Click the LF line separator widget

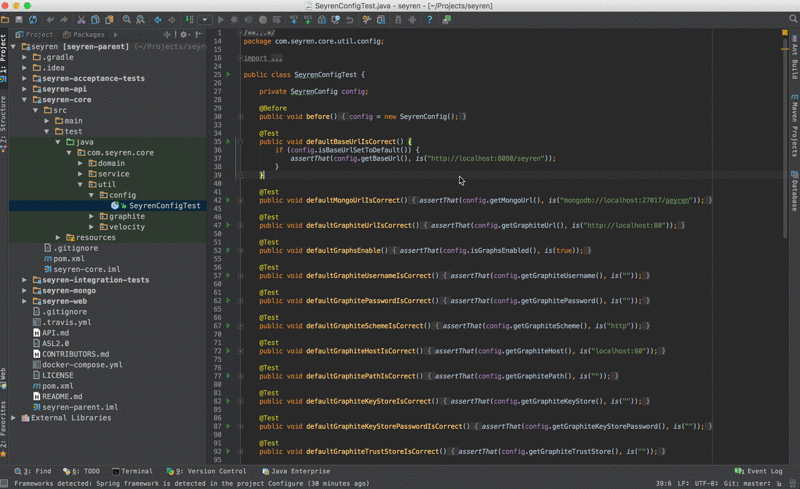click(684, 483)
